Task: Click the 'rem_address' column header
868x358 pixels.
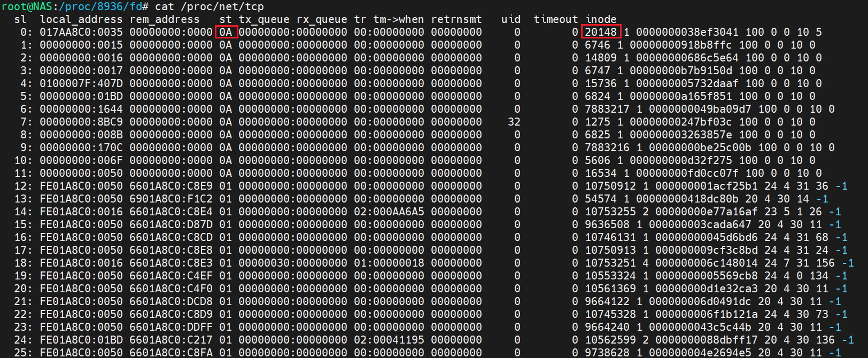Action: coord(165,19)
